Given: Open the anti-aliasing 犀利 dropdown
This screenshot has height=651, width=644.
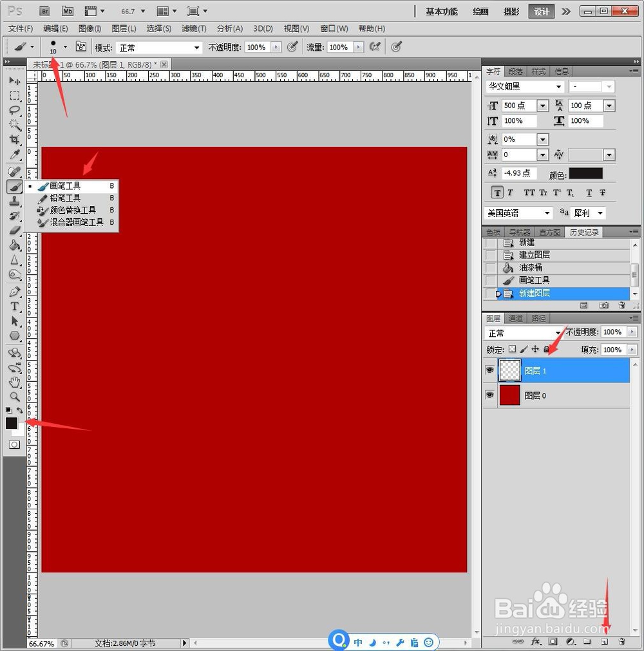Looking at the screenshot, I should click(588, 213).
